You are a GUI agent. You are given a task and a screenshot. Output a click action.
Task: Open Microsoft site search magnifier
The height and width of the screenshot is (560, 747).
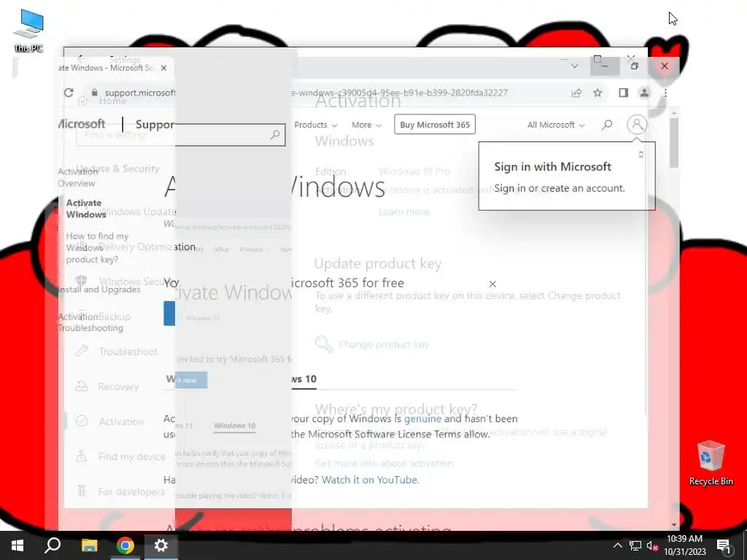[607, 125]
